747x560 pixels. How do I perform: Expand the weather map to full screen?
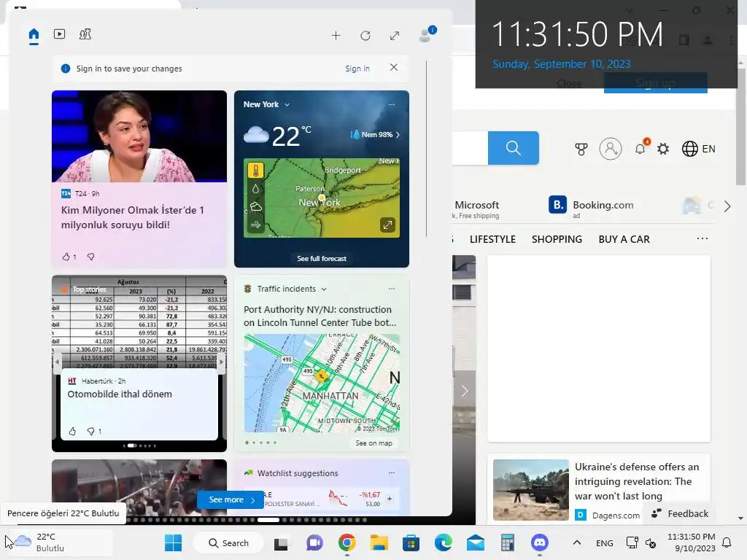point(388,225)
